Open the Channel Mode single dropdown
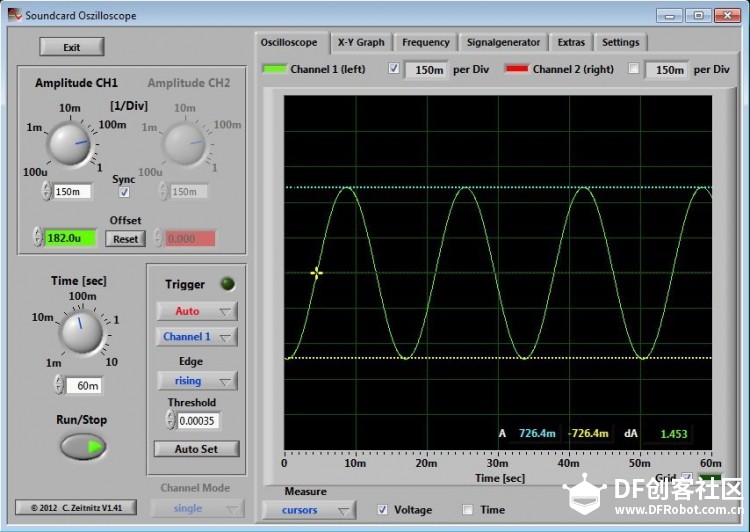750x532 pixels. [197, 508]
